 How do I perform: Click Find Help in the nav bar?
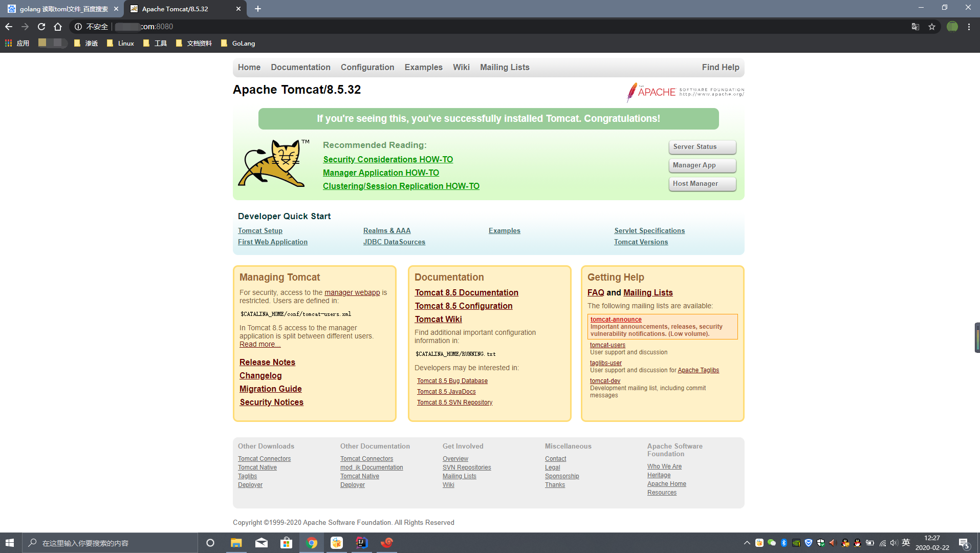pyautogui.click(x=721, y=67)
